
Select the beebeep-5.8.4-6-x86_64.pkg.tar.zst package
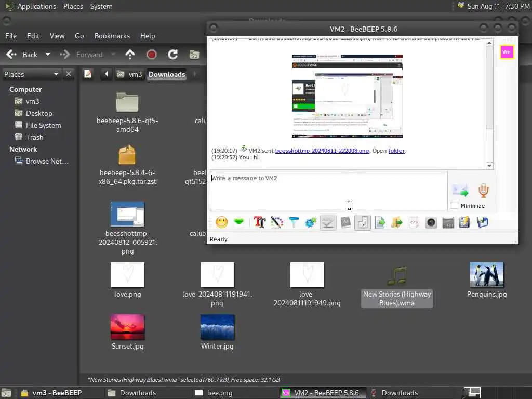(127, 165)
